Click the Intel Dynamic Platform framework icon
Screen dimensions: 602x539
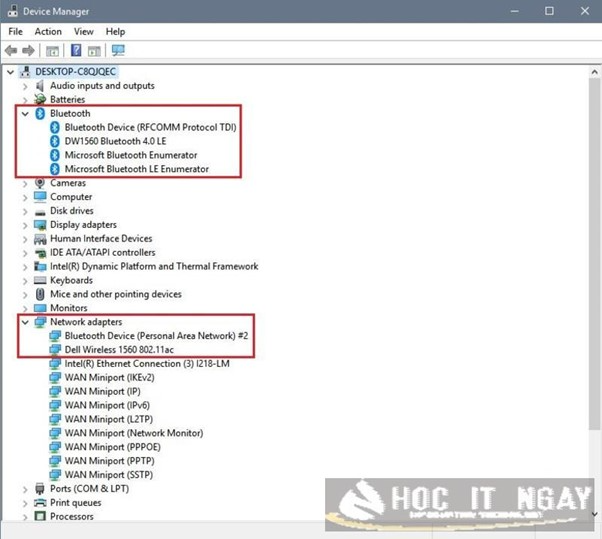coord(40,266)
